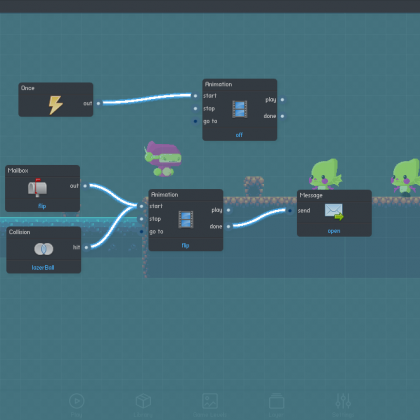
Task: Open the Library box icon
Action: tap(143, 401)
